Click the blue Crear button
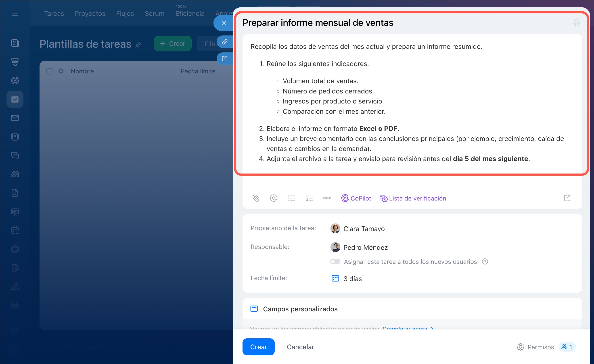Screen dimensions: 594x364 (x=258, y=347)
